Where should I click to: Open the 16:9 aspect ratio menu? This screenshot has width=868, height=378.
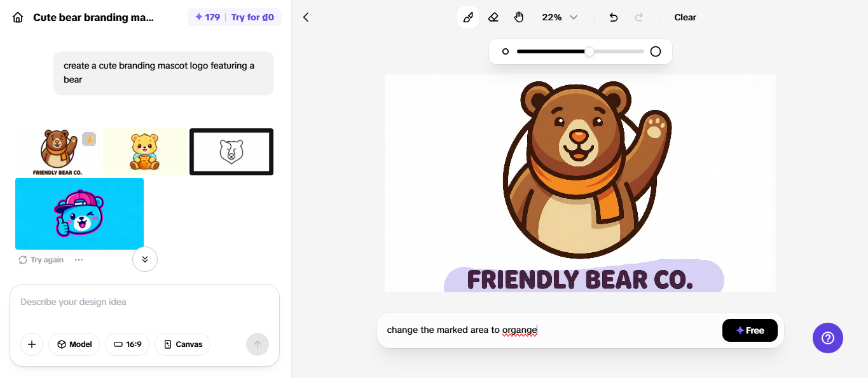(127, 344)
